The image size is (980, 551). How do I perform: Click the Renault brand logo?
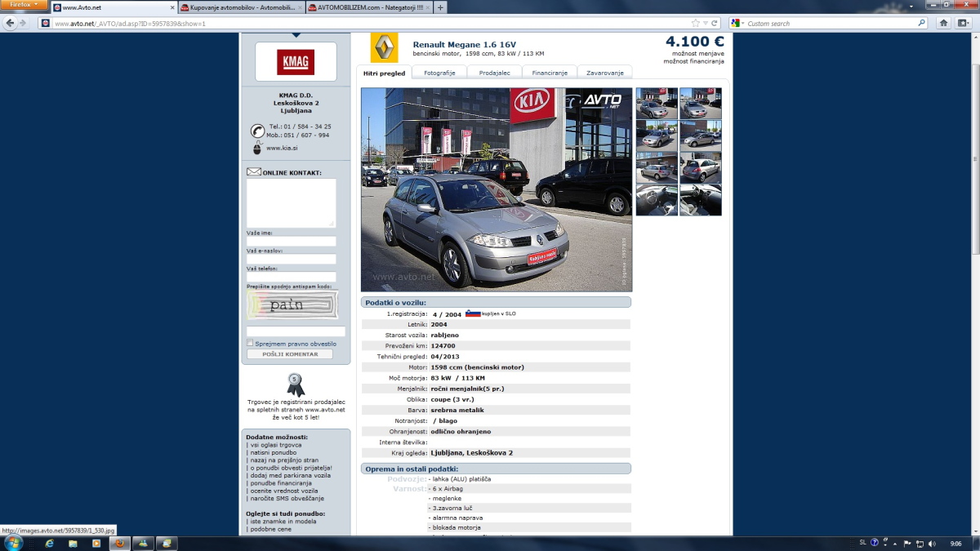pyautogui.click(x=384, y=48)
